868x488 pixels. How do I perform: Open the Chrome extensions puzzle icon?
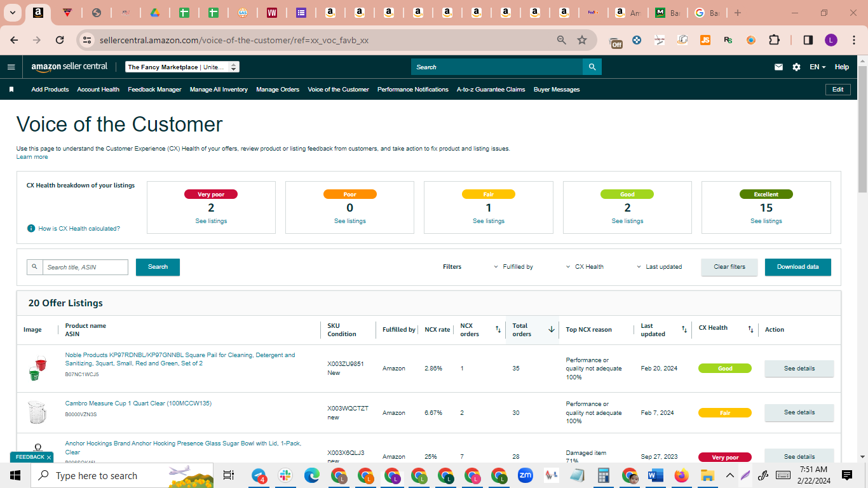click(x=774, y=40)
